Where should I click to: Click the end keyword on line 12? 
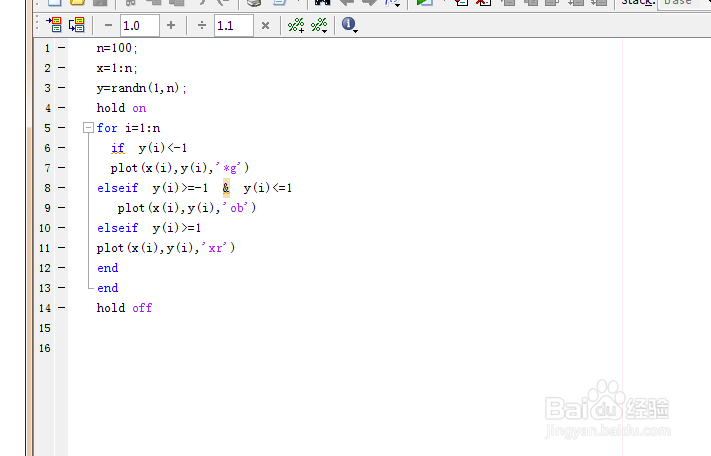(108, 268)
